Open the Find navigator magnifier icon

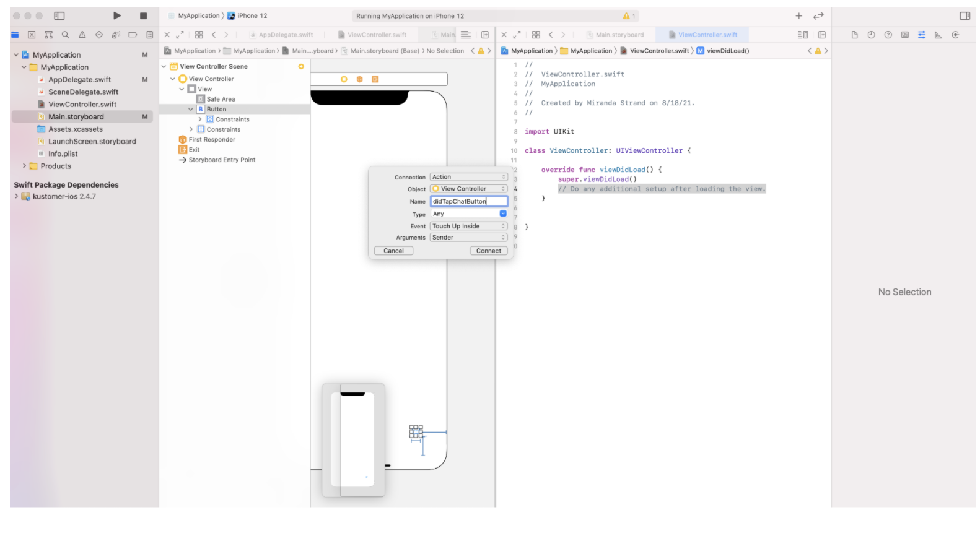coord(65,35)
